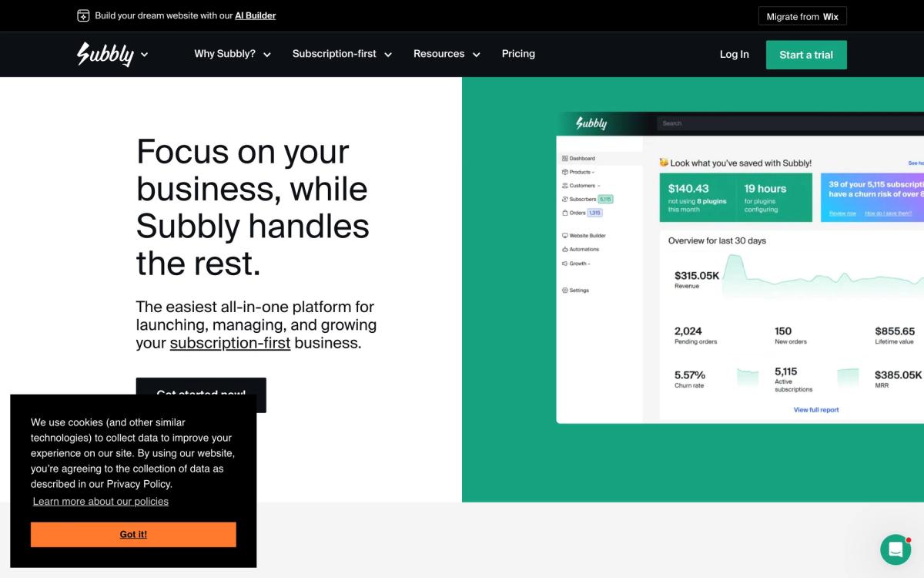Accept cookies with the Got it! button
Viewport: 924px width, 578px height.
pyautogui.click(x=133, y=534)
